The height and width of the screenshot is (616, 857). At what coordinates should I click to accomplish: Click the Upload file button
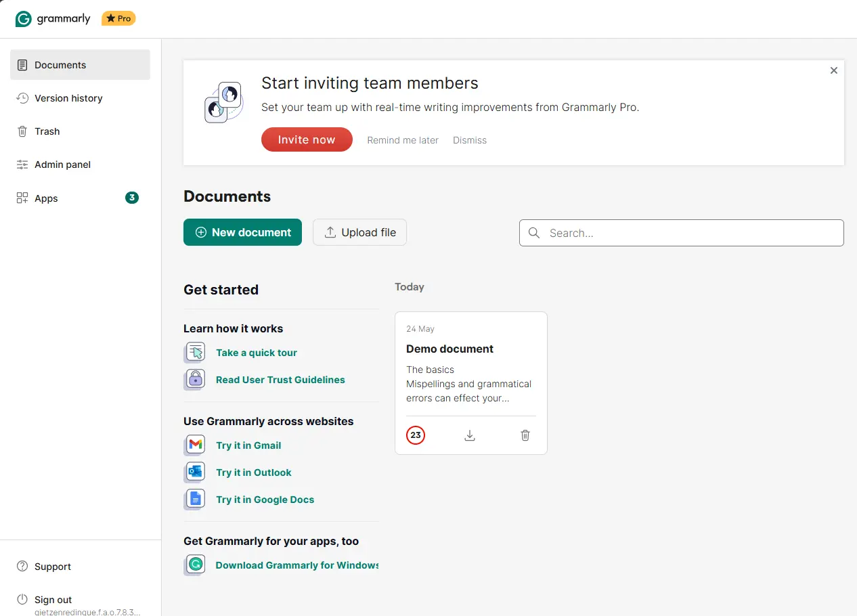point(359,232)
